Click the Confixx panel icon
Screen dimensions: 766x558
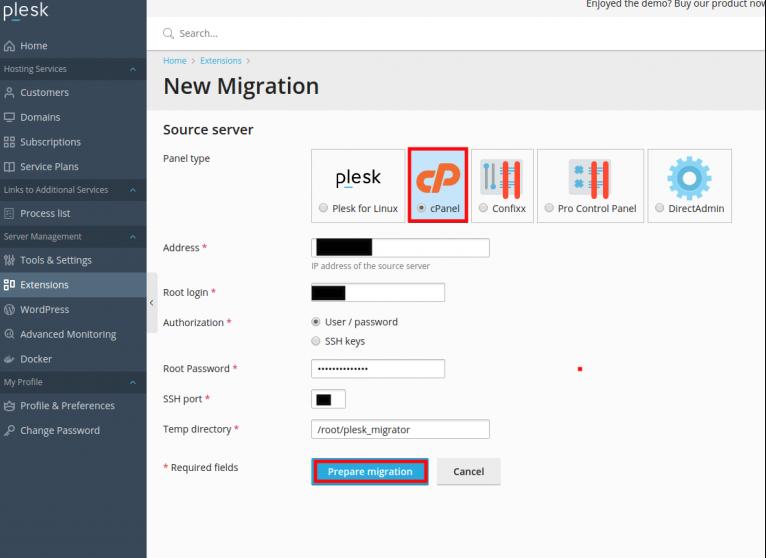click(x=501, y=177)
